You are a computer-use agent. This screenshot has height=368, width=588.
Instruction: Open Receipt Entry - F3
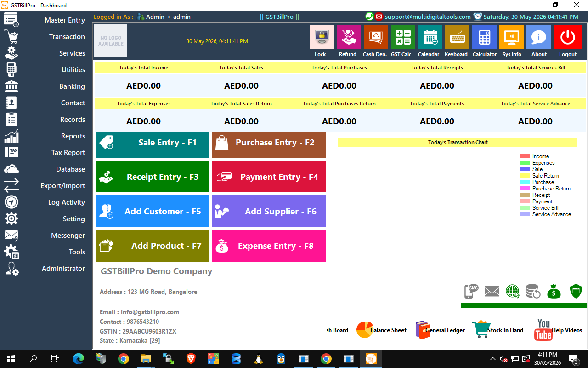tap(153, 176)
